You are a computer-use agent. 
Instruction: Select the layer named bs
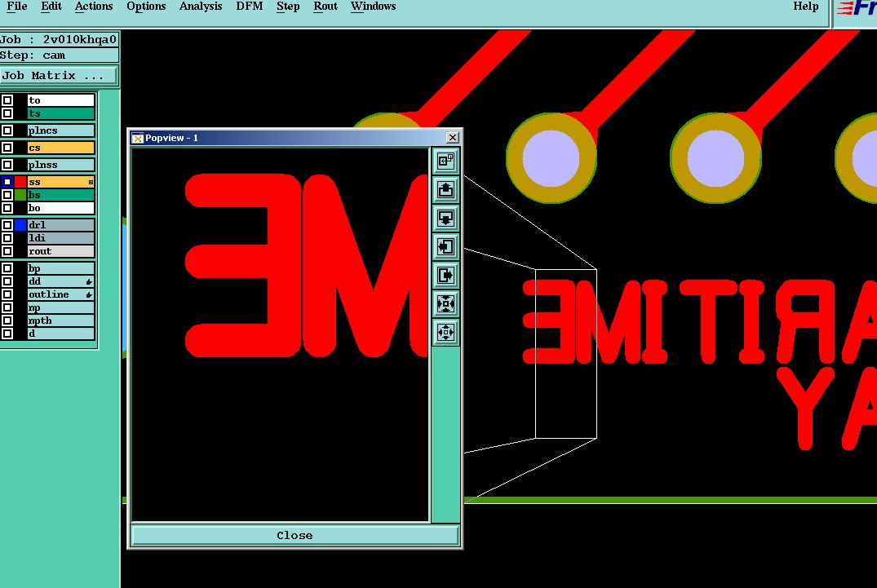click(61, 195)
